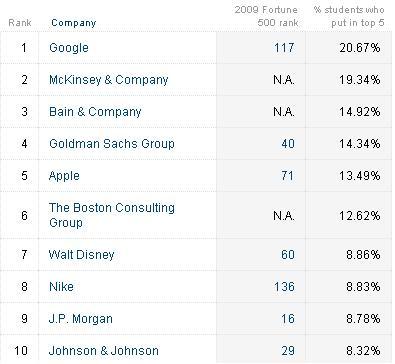Select the Walt Disney link
This screenshot has height=364, width=395.
tap(81, 255)
